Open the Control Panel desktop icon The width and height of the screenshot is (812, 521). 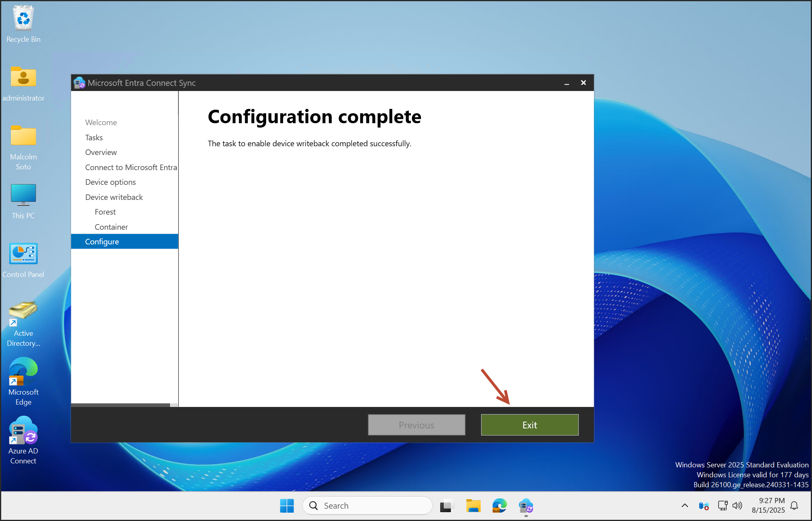(x=23, y=254)
